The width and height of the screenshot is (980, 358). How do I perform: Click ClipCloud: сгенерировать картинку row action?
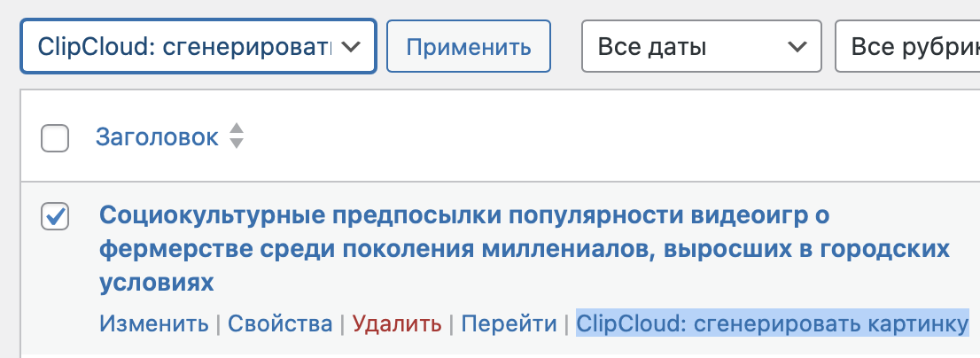pos(772,323)
